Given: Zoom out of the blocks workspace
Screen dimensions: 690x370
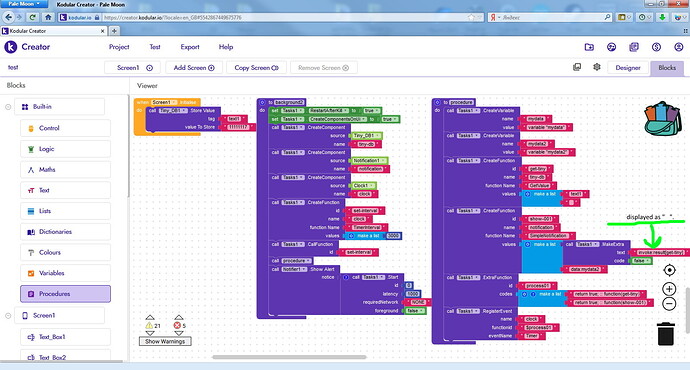Looking at the screenshot, I should (669, 304).
